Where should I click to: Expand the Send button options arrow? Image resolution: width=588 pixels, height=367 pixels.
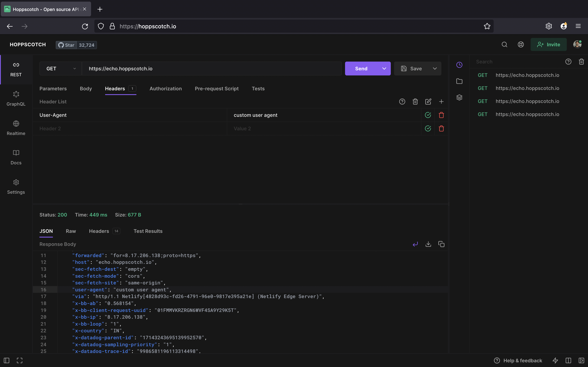[x=384, y=69]
